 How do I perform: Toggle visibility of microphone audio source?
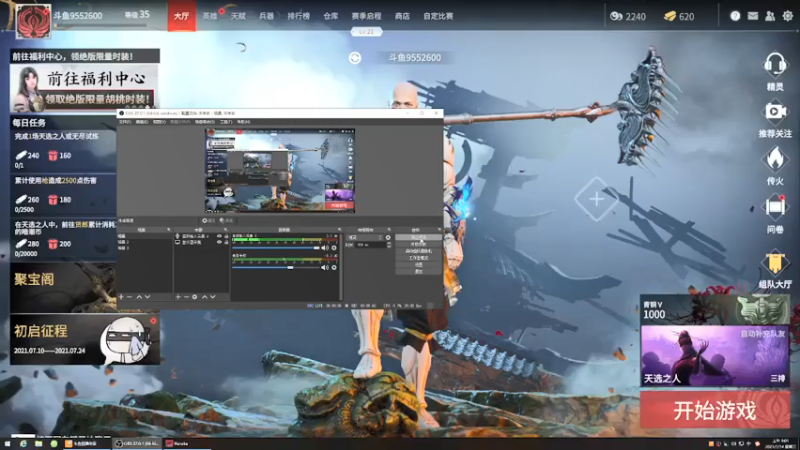(x=219, y=236)
